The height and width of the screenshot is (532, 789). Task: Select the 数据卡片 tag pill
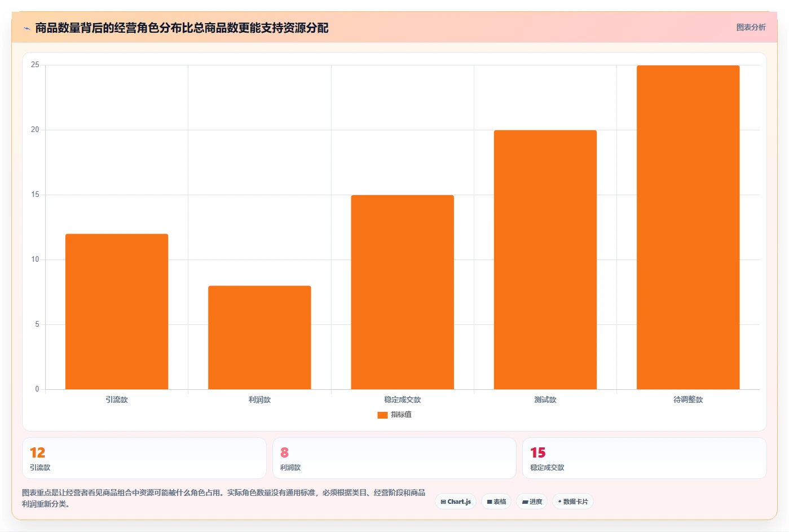click(573, 502)
